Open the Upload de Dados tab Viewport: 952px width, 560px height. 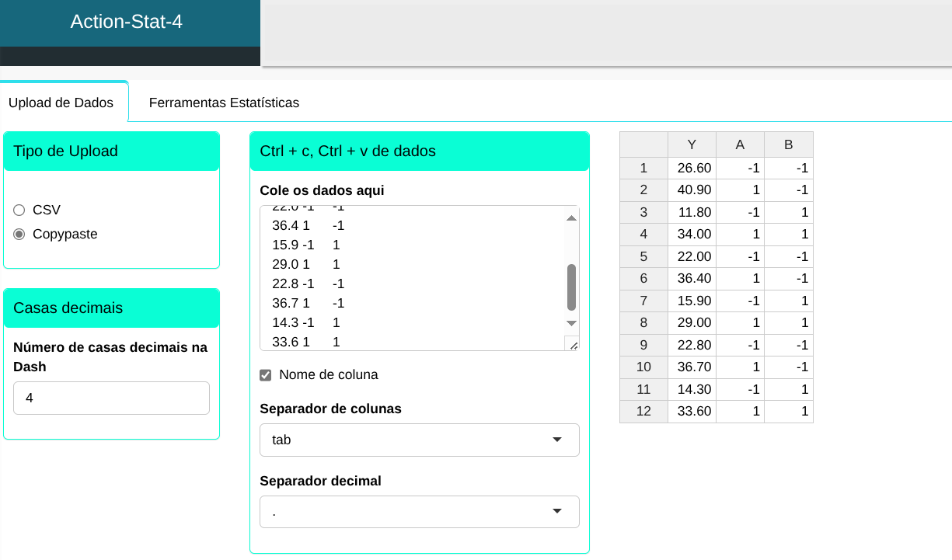[x=61, y=103]
